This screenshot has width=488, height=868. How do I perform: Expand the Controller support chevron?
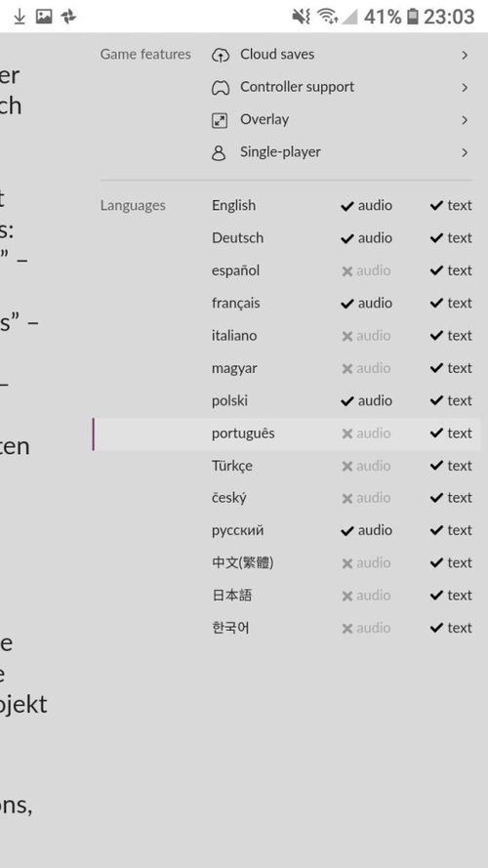465,88
